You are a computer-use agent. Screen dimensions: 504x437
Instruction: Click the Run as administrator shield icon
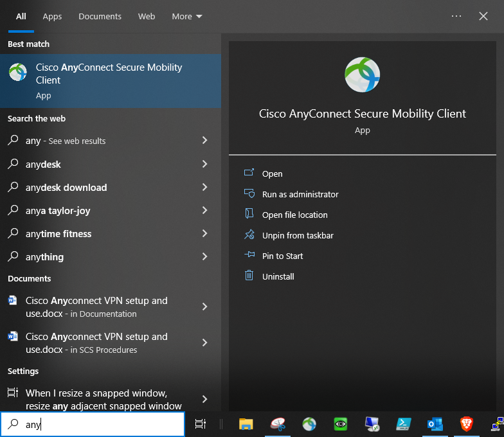(x=249, y=193)
